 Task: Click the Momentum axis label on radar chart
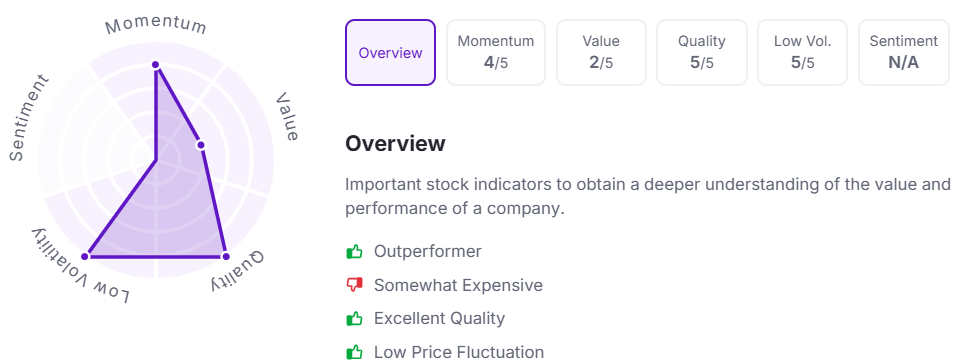pos(156,26)
